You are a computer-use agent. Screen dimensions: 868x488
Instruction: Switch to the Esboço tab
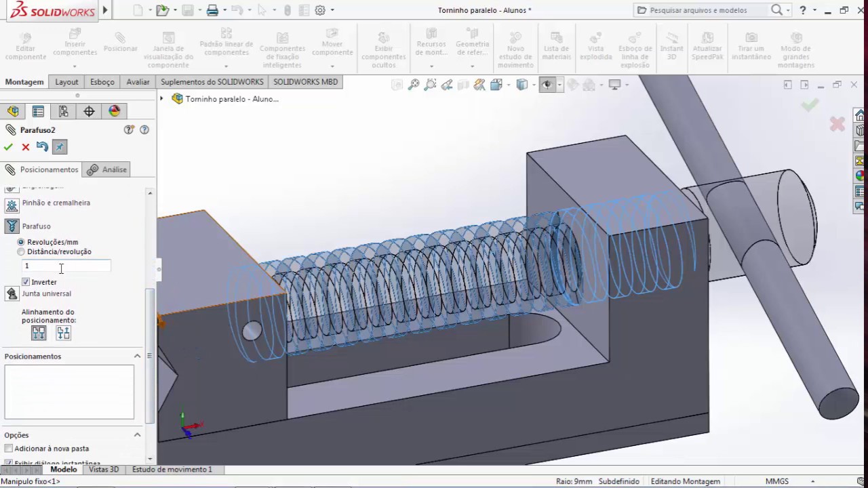(x=102, y=82)
